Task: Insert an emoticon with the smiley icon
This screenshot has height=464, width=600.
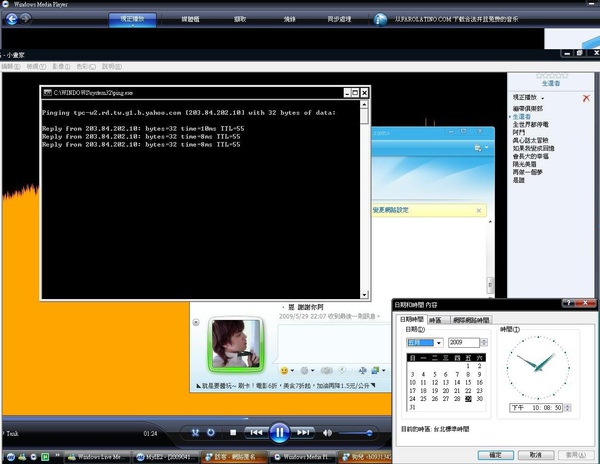Action: [x=284, y=370]
